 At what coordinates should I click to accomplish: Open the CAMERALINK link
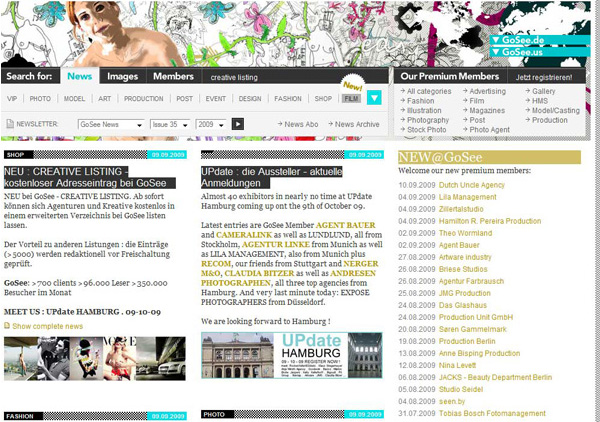tap(244, 235)
